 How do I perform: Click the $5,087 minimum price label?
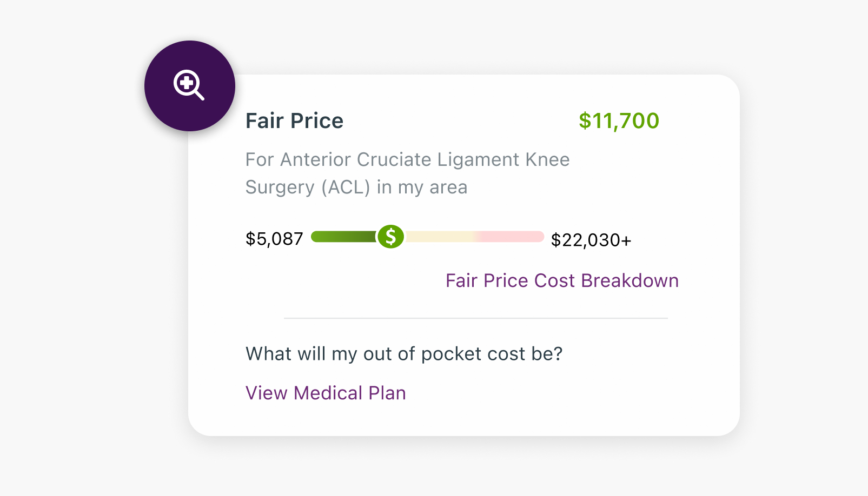point(274,239)
